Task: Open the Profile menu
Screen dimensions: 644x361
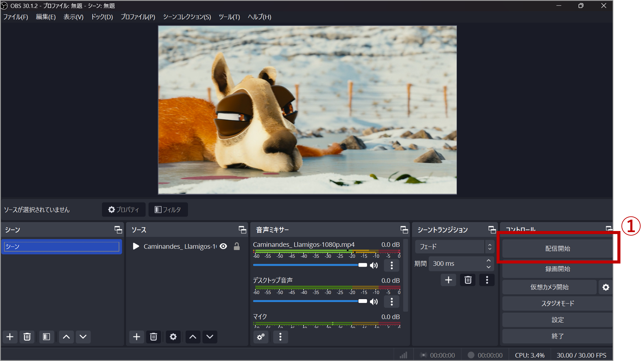Action: (138, 17)
